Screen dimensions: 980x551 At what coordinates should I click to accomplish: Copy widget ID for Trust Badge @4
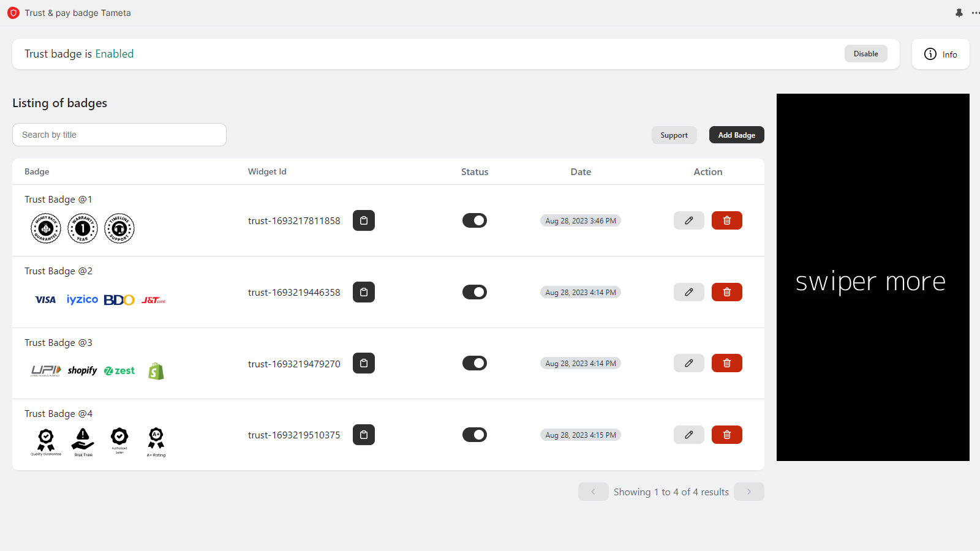click(363, 435)
